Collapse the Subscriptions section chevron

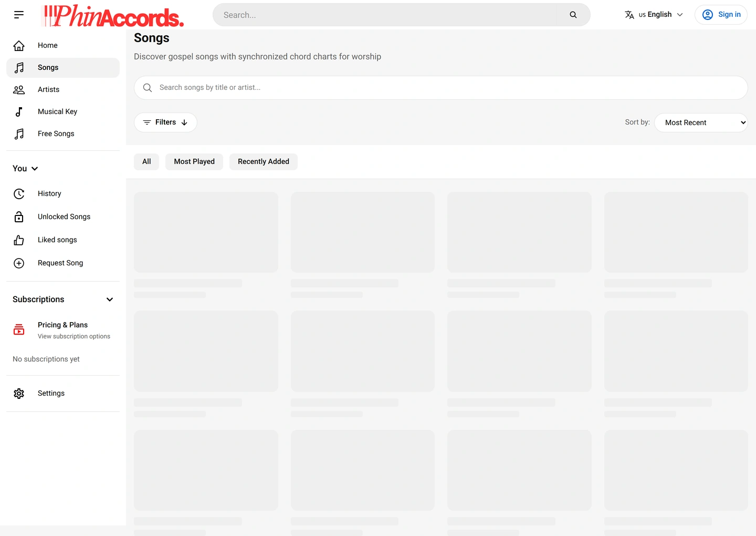(x=110, y=300)
